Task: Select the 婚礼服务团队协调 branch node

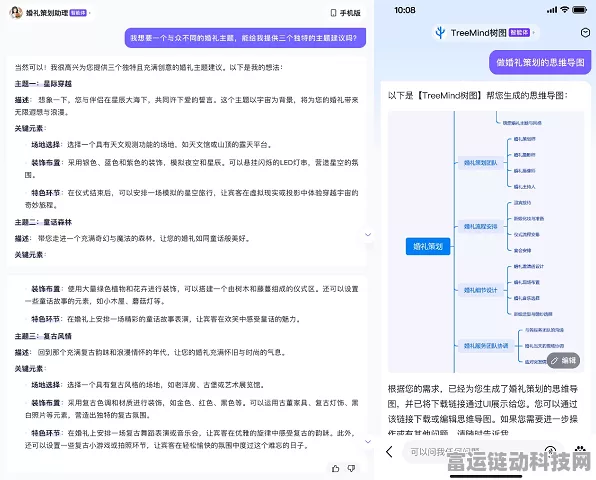Action: [x=486, y=346]
